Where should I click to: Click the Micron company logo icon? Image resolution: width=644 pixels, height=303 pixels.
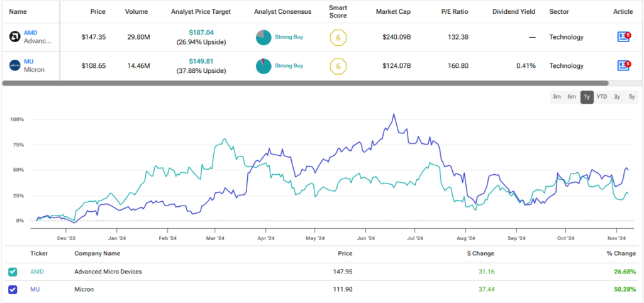point(14,65)
